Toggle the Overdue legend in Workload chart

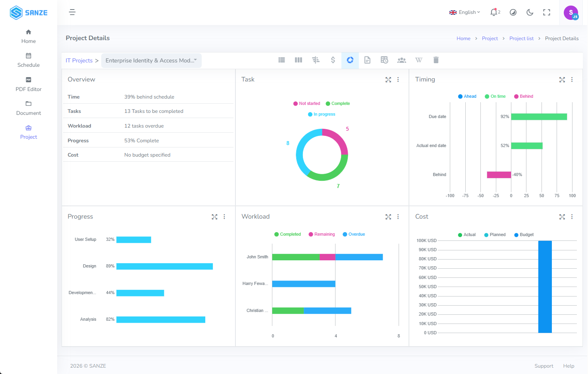(x=354, y=234)
